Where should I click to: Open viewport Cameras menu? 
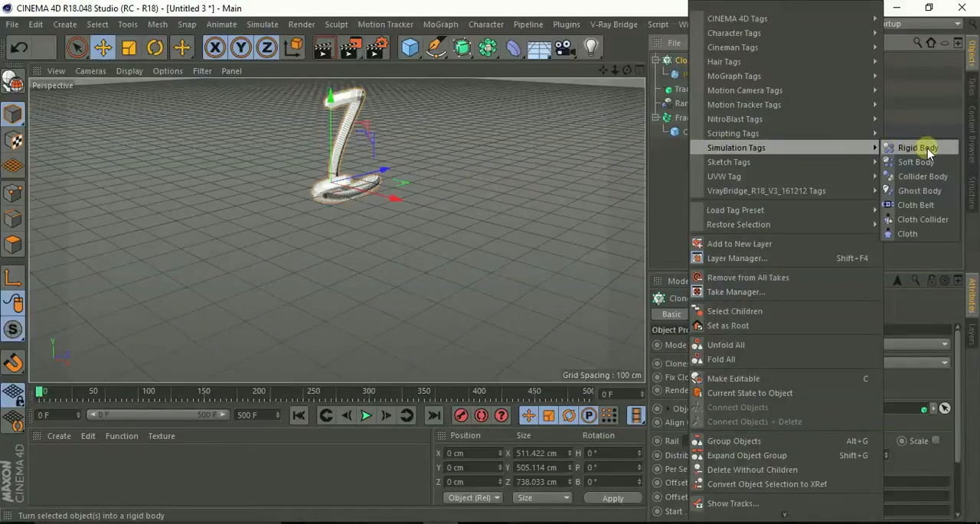pyautogui.click(x=90, y=71)
